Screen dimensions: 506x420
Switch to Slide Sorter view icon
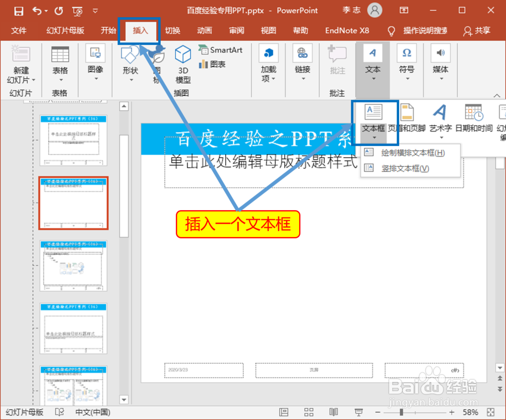coord(309,412)
